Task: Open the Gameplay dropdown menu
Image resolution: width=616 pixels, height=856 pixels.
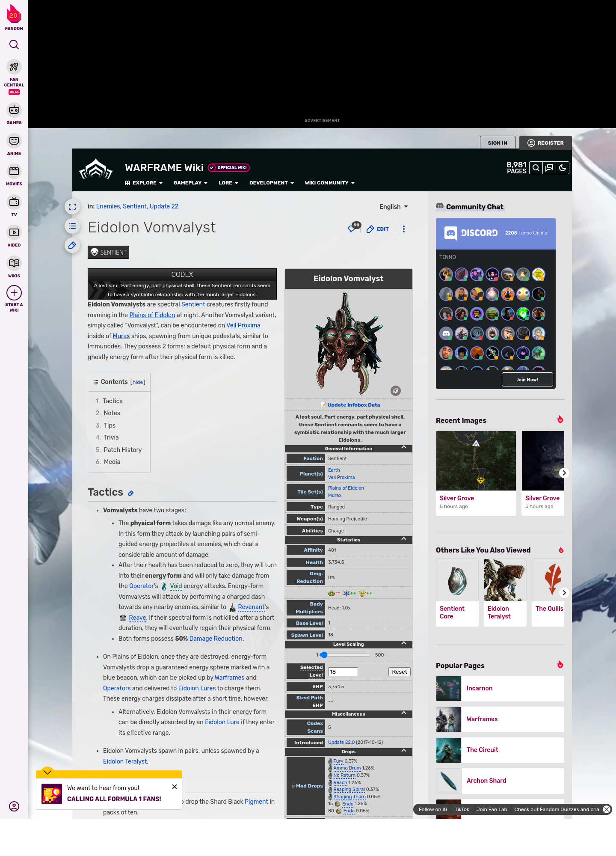Action: tap(190, 183)
